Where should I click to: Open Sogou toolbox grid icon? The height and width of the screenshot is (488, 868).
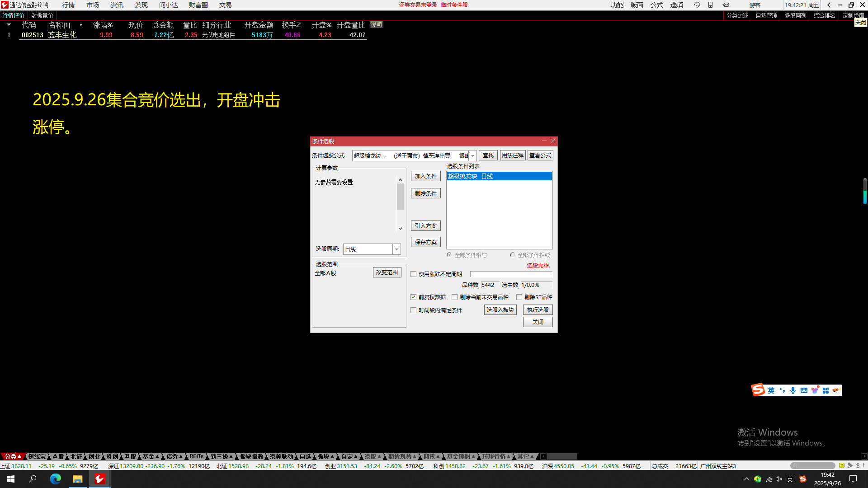click(826, 390)
